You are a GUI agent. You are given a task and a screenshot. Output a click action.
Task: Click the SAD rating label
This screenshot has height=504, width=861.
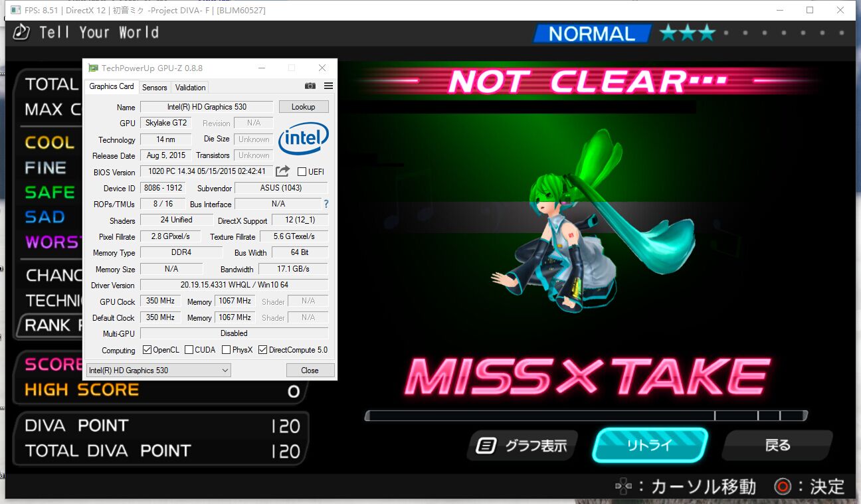(x=45, y=217)
